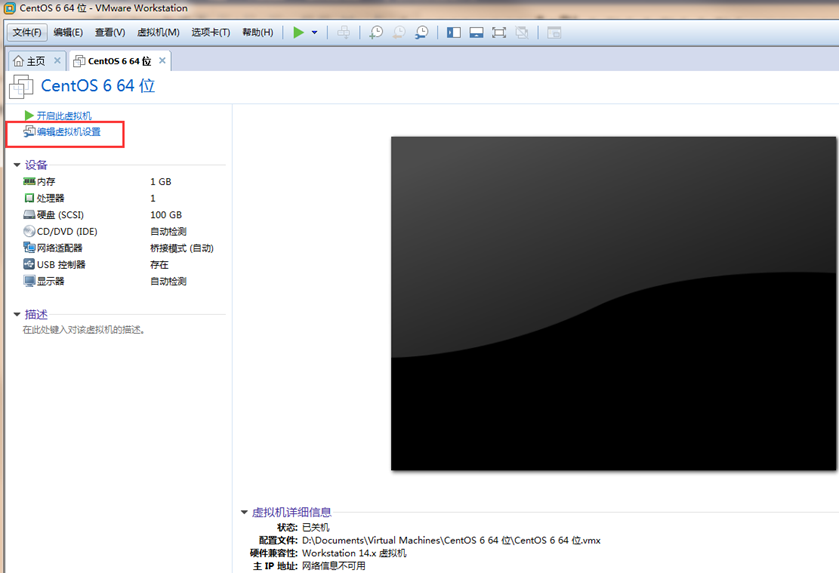The image size is (839, 573).
Task: Click the take snapshot toolbar icon
Action: (x=376, y=33)
